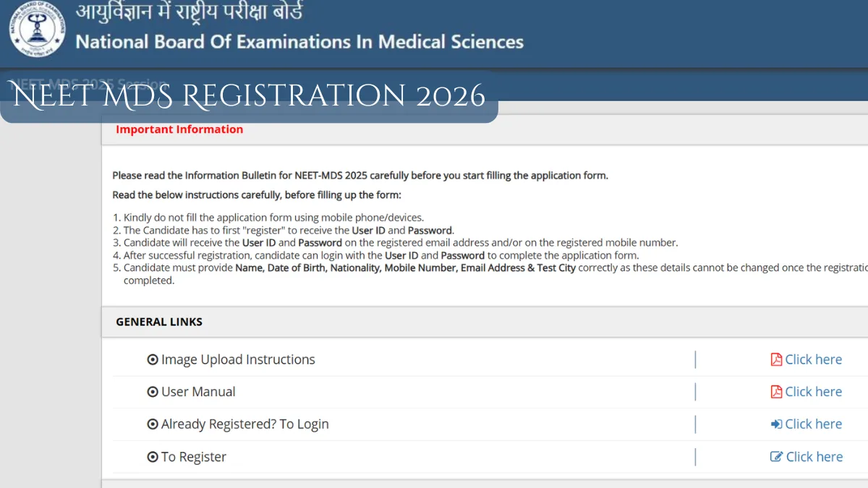
Task: Click the login arrow icon for Already Registered
Action: click(x=776, y=424)
